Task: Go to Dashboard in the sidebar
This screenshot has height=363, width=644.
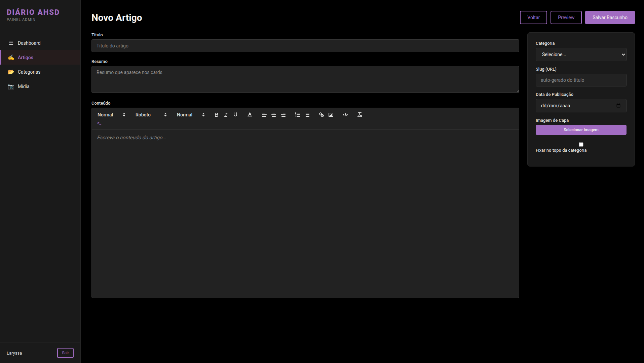Action: (29, 43)
